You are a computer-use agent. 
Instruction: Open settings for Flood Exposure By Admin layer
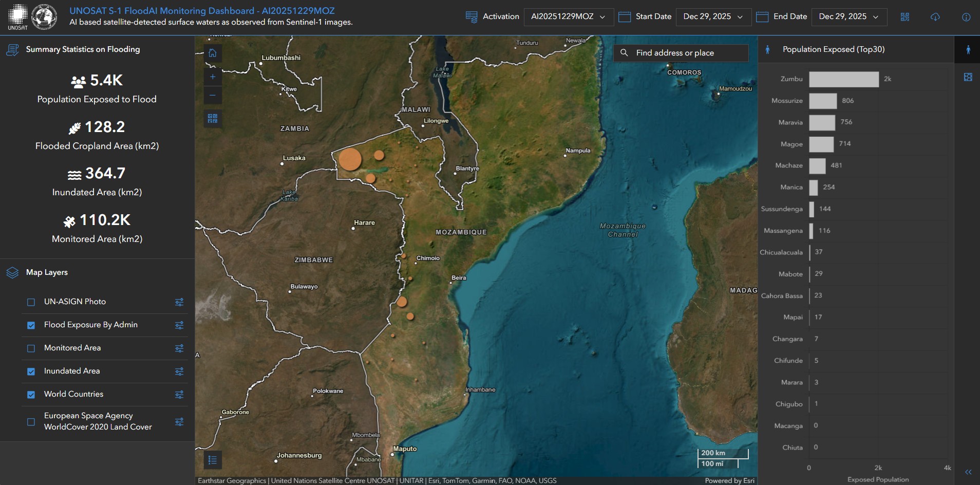pos(179,325)
